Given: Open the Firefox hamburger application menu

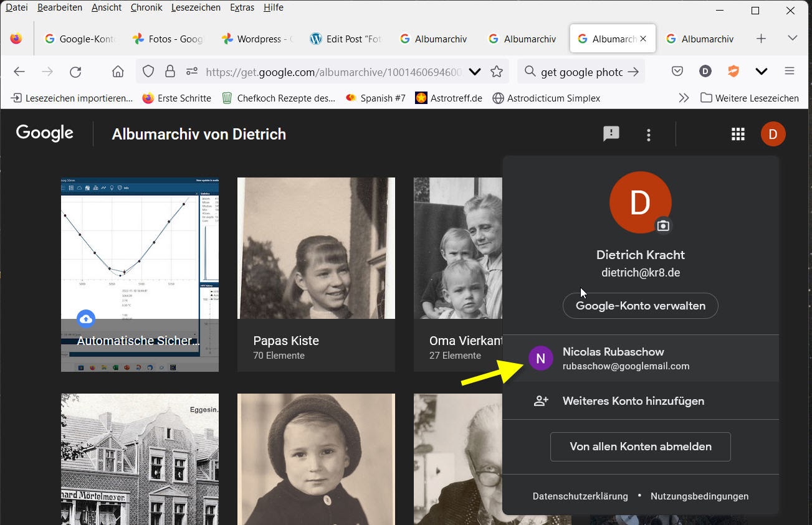Looking at the screenshot, I should tap(790, 72).
